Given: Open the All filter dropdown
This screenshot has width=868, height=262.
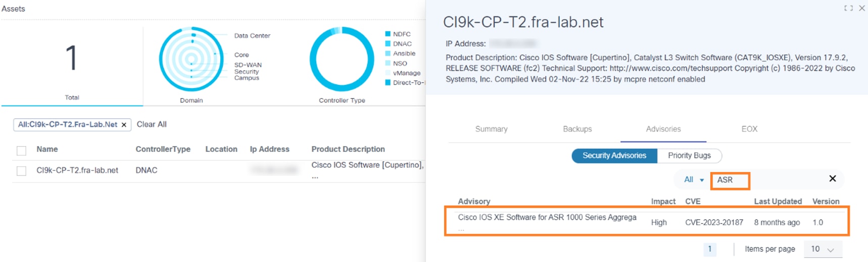Looking at the screenshot, I should [x=693, y=180].
